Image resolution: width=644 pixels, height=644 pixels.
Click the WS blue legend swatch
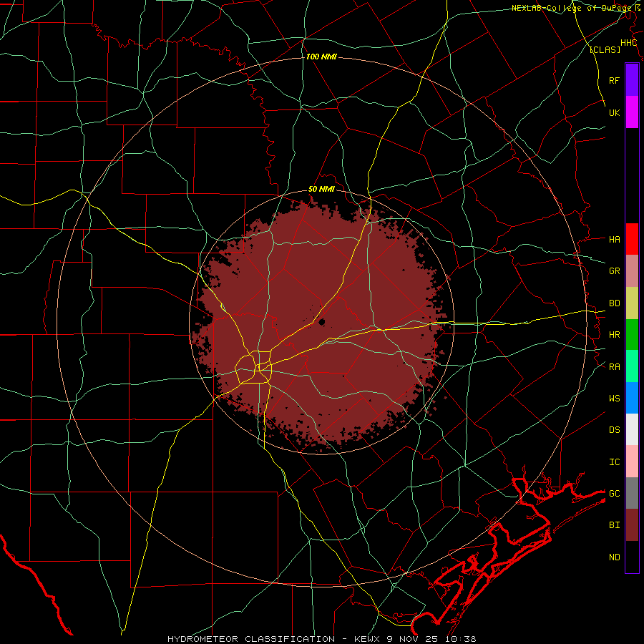click(x=632, y=398)
